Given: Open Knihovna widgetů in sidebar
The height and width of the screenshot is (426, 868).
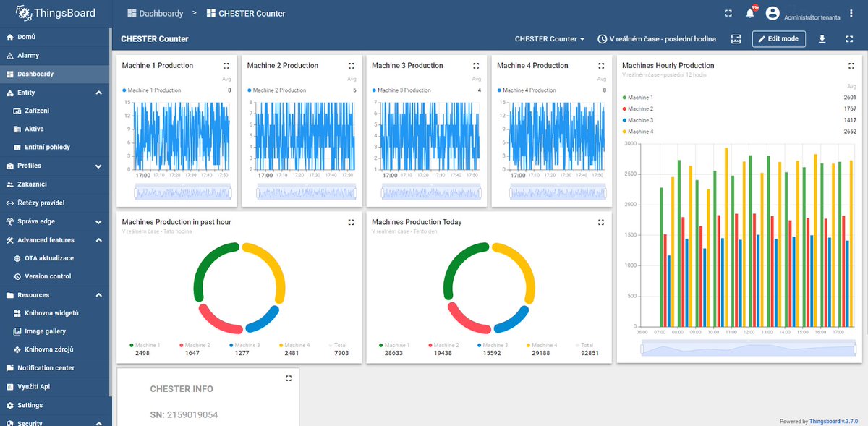Looking at the screenshot, I should [56, 313].
